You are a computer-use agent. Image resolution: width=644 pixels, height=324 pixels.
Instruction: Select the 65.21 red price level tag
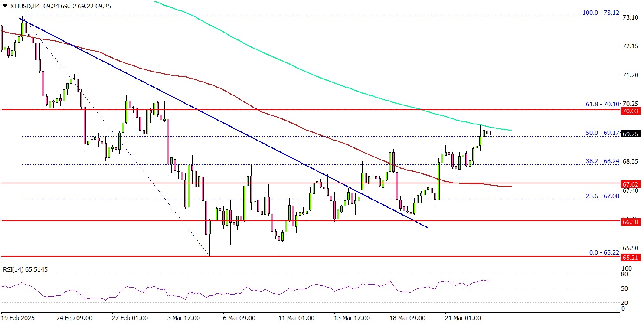point(631,257)
